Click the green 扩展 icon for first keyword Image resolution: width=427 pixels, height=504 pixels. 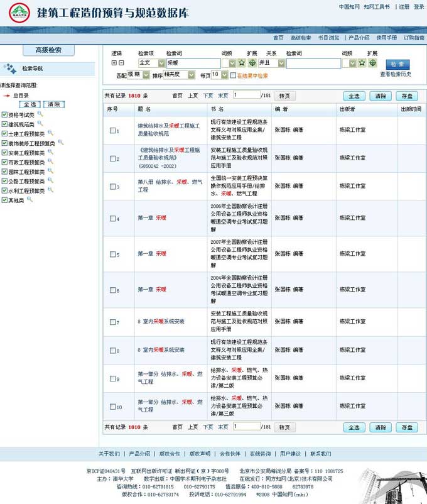pos(252,63)
